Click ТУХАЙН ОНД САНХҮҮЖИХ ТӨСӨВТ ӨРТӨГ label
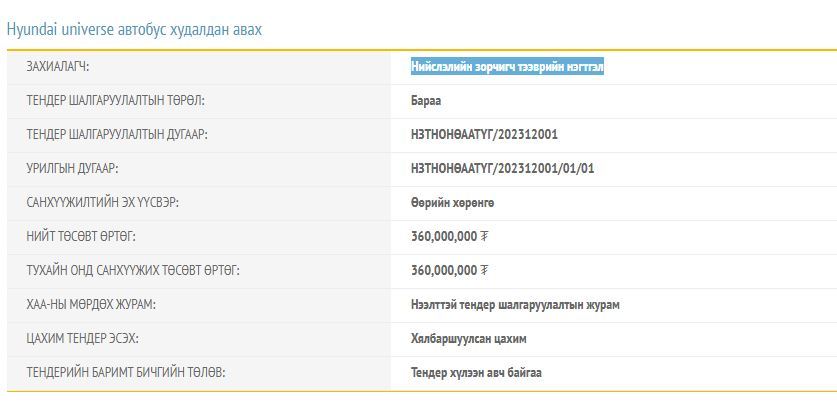Image resolution: width=837 pixels, height=405 pixels. pos(133,271)
